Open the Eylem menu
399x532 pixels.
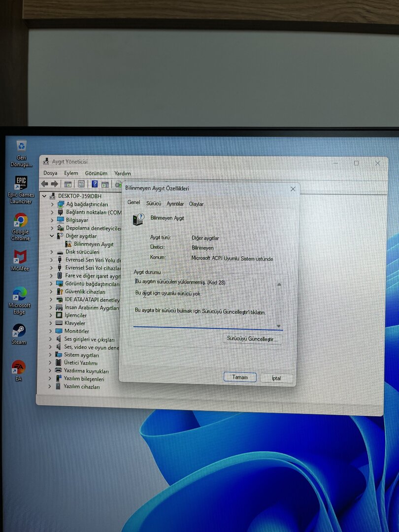71,173
